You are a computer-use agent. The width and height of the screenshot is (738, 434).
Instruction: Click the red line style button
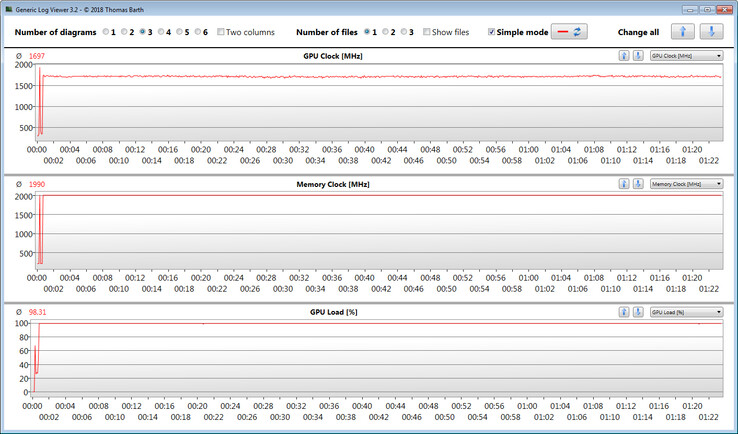[563, 32]
